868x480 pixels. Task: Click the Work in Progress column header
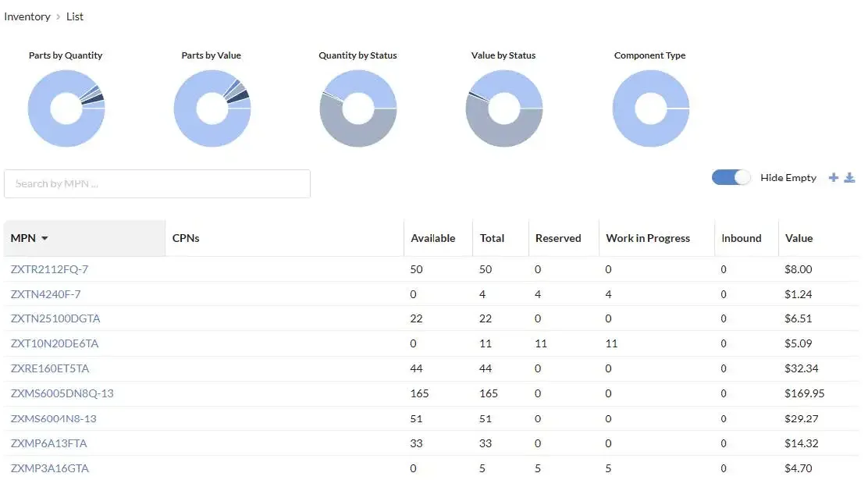(648, 239)
